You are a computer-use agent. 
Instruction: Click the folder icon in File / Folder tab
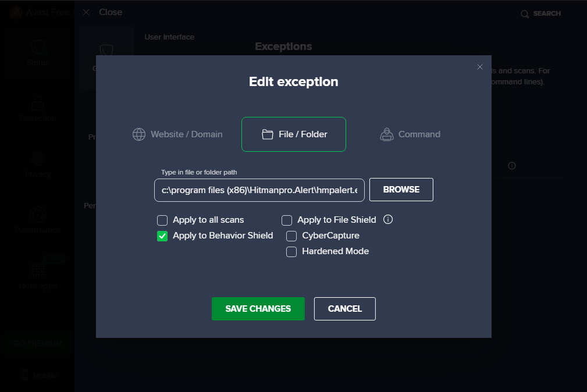click(267, 134)
